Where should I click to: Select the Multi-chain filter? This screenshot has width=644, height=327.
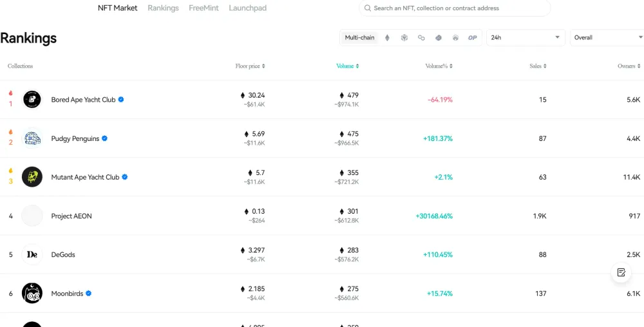click(x=359, y=38)
